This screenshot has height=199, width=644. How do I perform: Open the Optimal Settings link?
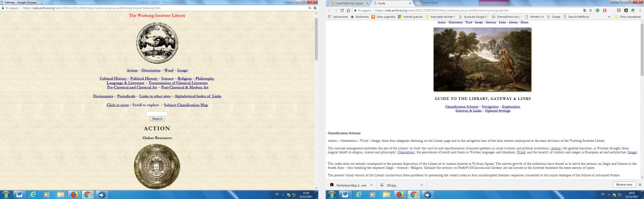coord(497,110)
